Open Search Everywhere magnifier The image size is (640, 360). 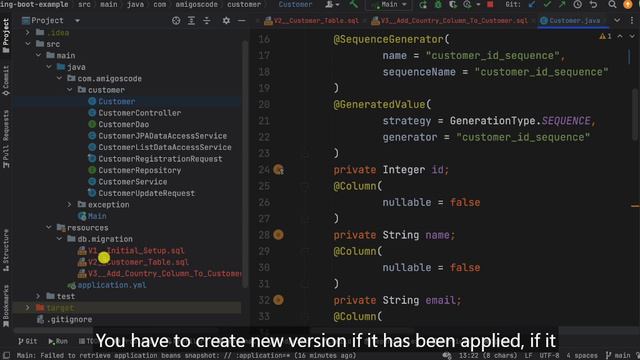point(612,4)
